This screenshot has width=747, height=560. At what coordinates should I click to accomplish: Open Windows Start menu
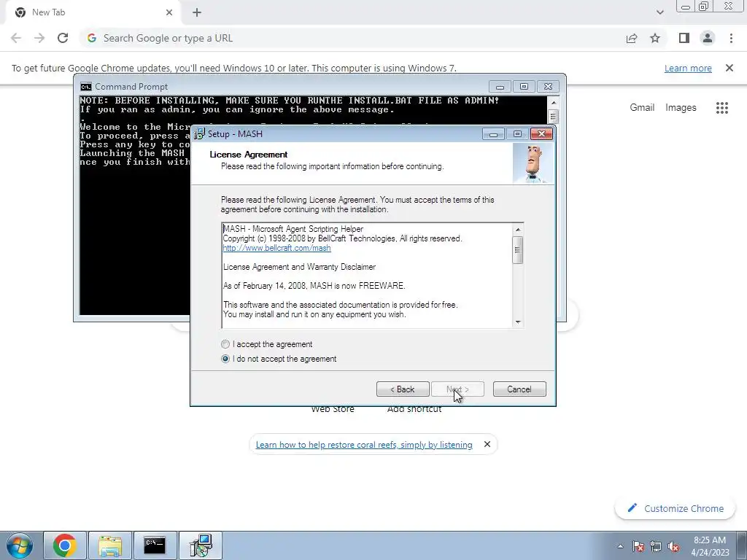click(19, 545)
